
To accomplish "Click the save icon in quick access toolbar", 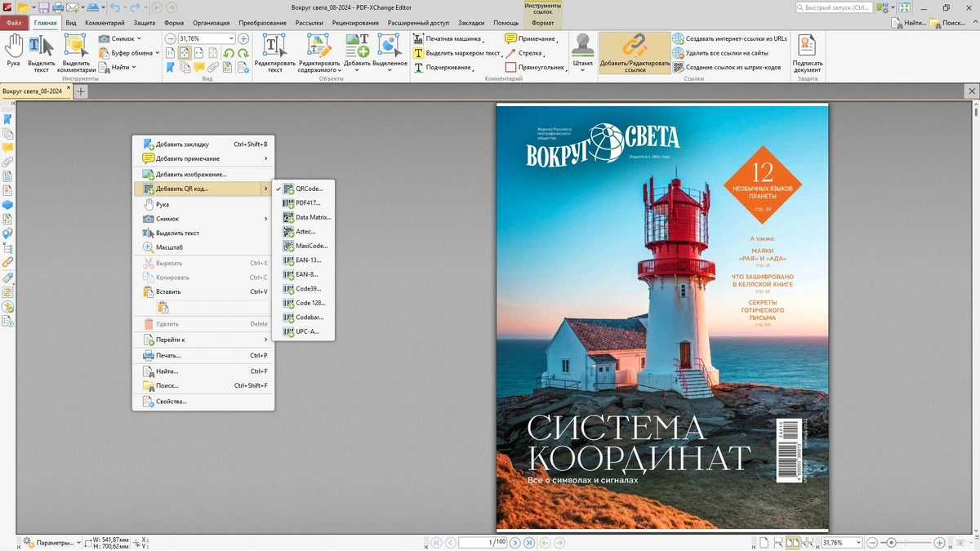I will [x=42, y=7].
